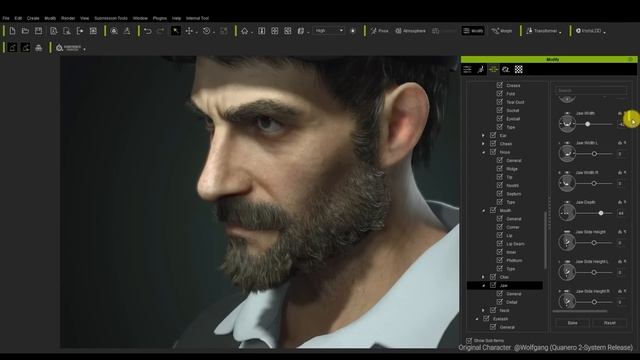The width and height of the screenshot is (640, 360).
Task: Click the Jaw Side Height slider handle
Action: 594,243
